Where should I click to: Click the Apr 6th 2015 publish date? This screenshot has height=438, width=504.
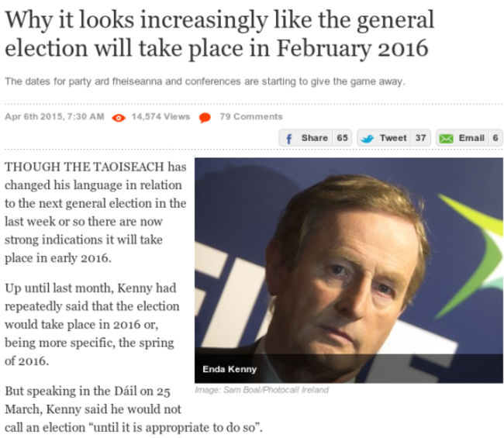point(54,117)
